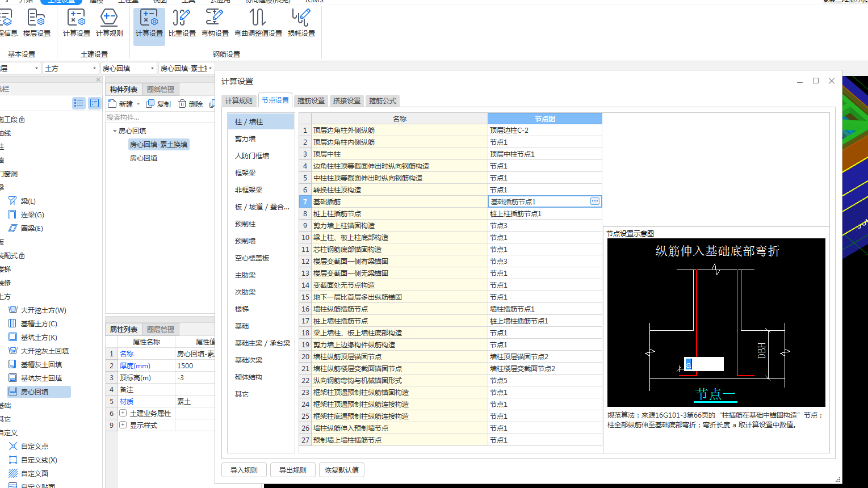The image size is (868, 488).
Task: Open 房心回填 type dropdown
Action: tap(128, 68)
